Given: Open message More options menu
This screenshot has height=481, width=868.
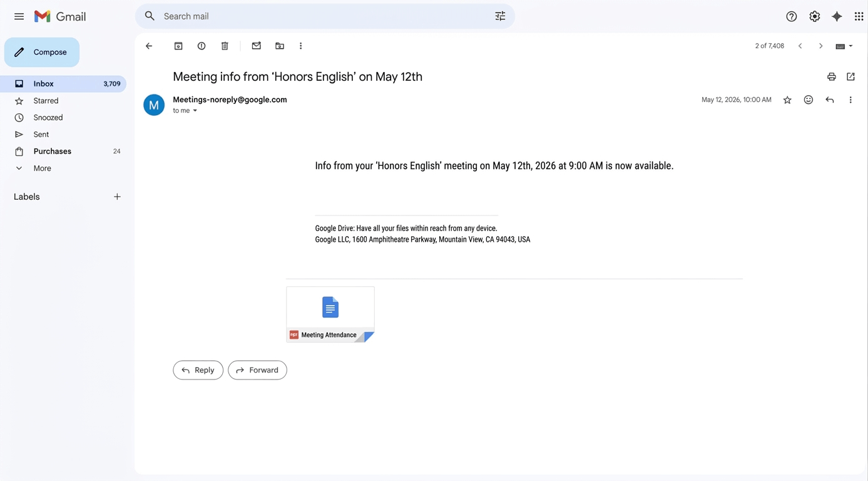Looking at the screenshot, I should click(x=850, y=100).
